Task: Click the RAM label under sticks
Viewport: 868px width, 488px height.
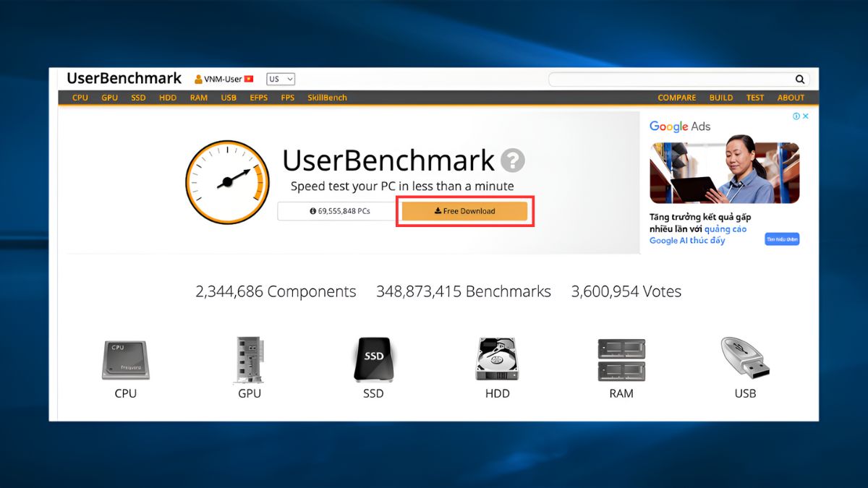Action: (621, 394)
